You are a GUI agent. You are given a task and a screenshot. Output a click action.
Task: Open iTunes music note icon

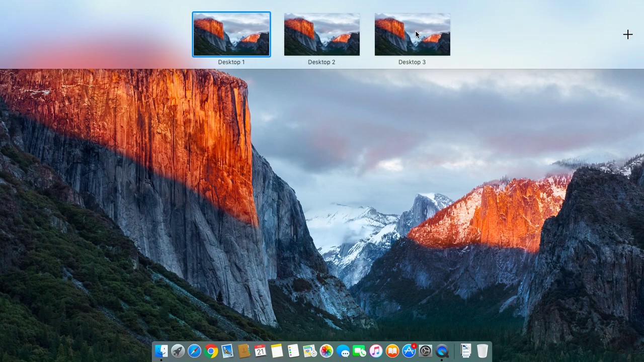click(376, 351)
